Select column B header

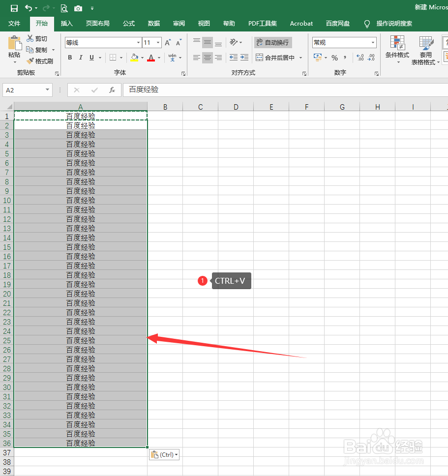165,107
